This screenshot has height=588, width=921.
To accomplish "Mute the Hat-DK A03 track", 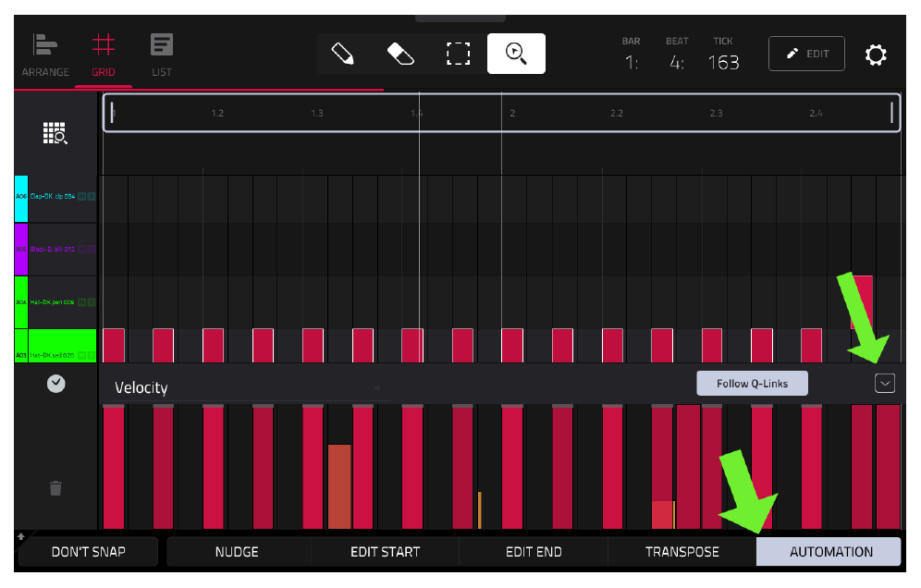I will pyautogui.click(x=82, y=355).
